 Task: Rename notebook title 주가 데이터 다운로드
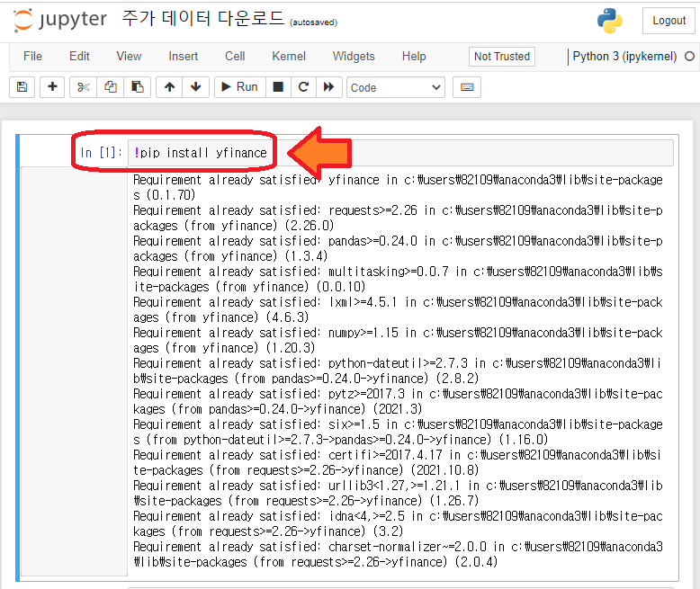pyautogui.click(x=203, y=19)
